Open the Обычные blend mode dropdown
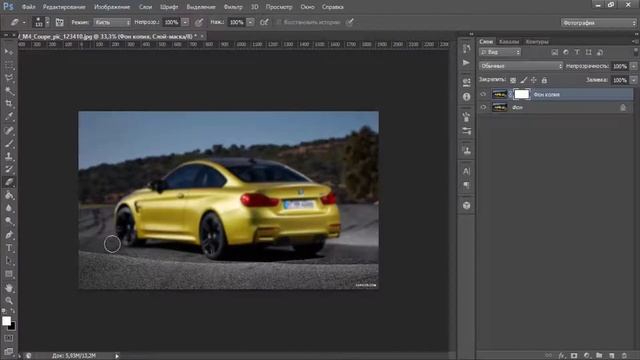The height and width of the screenshot is (360, 640). [x=521, y=66]
